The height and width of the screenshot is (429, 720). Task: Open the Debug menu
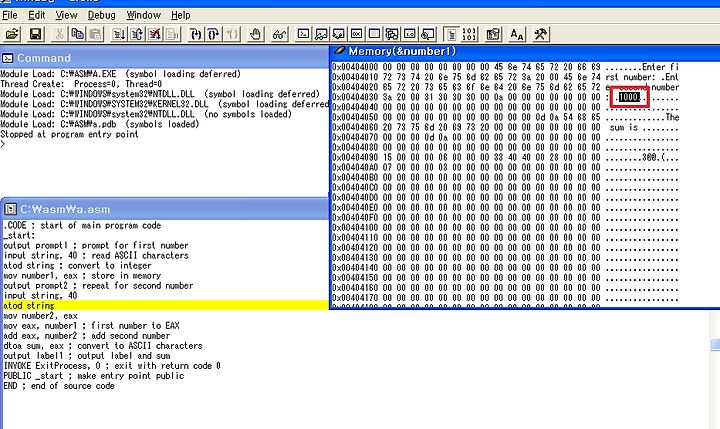pyautogui.click(x=101, y=15)
